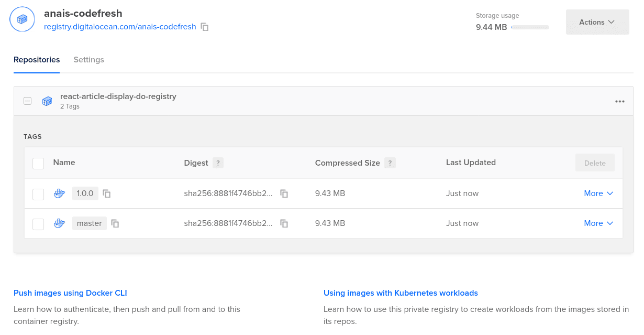Copy digest of the 1.0.0 tag
Screen dimensions: 644x335
284,193
